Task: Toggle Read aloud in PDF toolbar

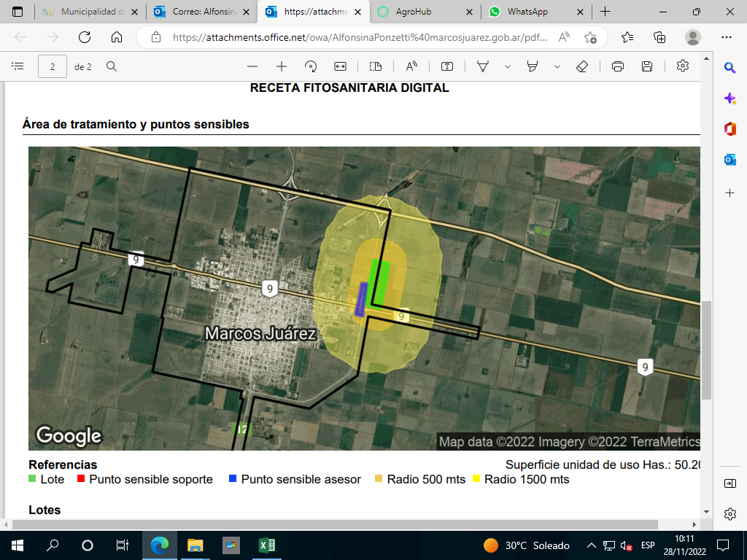Action: (x=411, y=66)
